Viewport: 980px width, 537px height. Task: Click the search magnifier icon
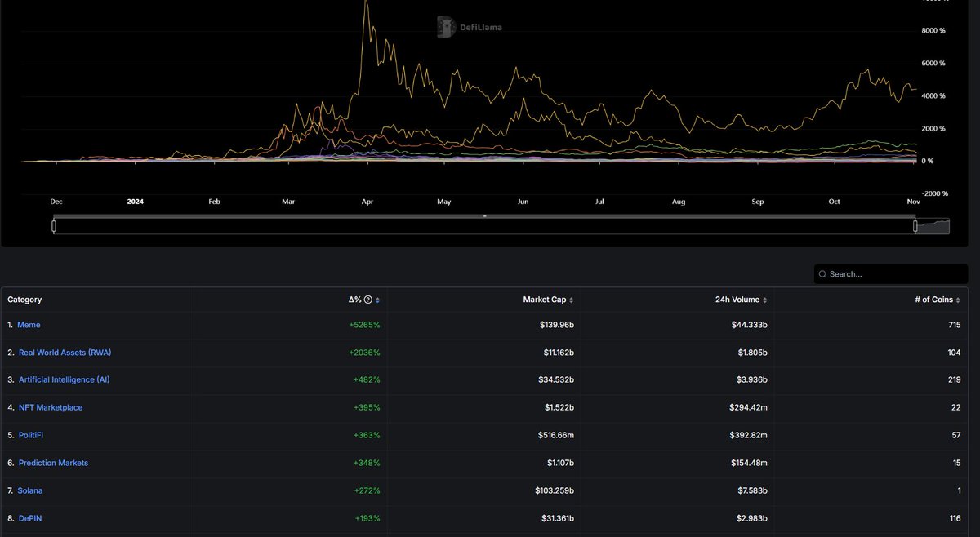pyautogui.click(x=823, y=274)
